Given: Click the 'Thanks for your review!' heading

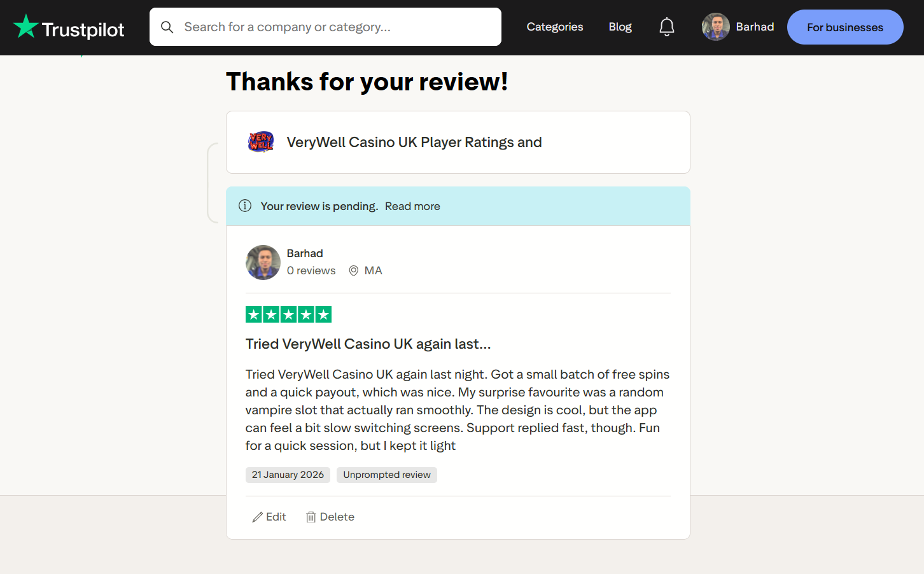Looking at the screenshot, I should click(x=367, y=81).
